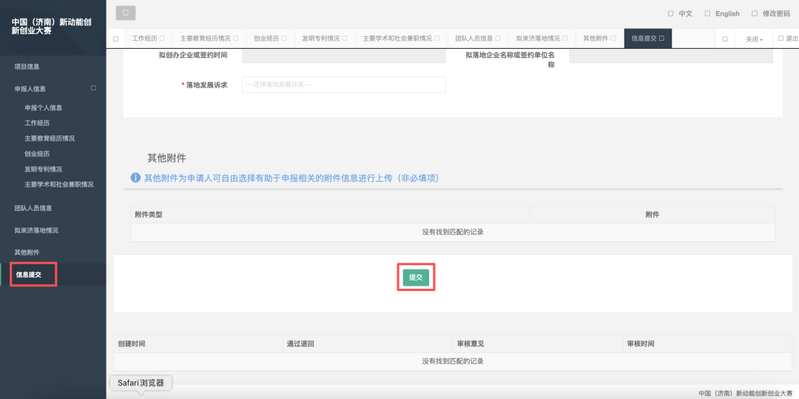Switch to the 创业经历 tab
The height and width of the screenshot is (399, 799).
coord(266,38)
